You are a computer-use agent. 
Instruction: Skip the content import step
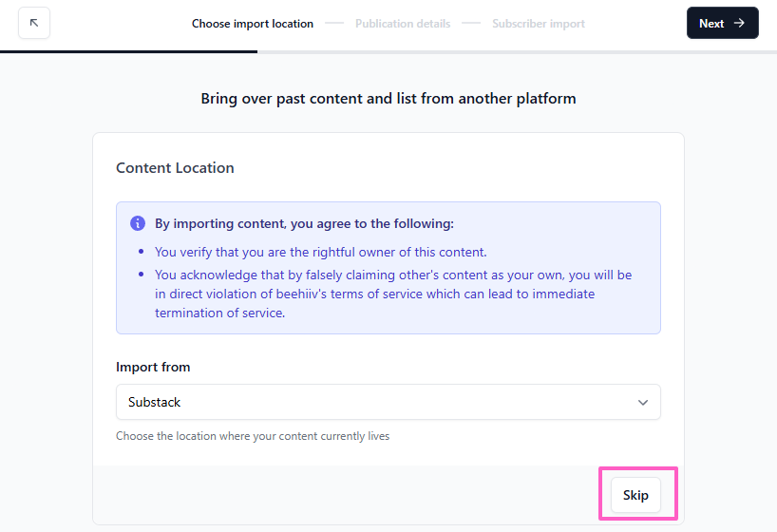(635, 495)
